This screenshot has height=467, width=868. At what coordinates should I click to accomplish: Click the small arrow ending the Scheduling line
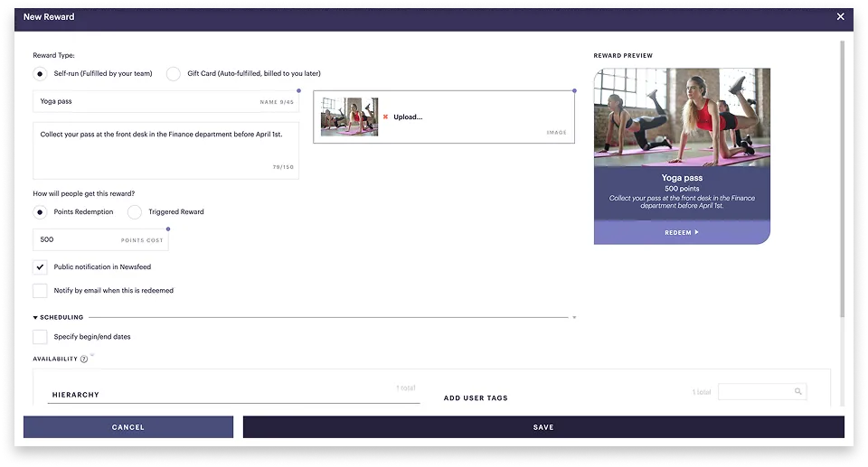(x=574, y=318)
